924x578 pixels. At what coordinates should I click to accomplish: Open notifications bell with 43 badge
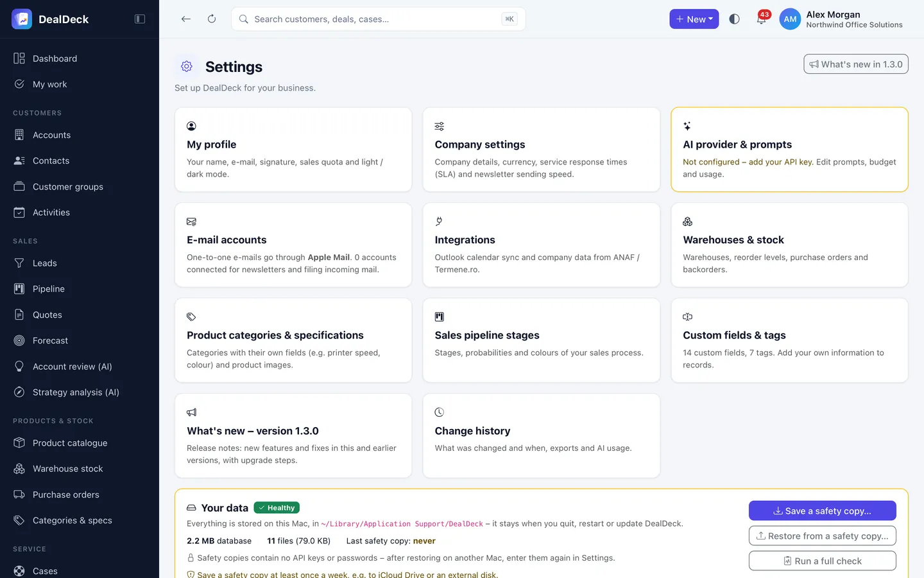click(761, 19)
